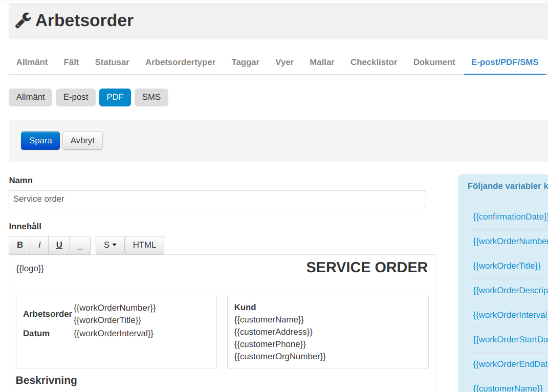Click the Namn input field
Screen dimensions: 548x392
tap(217, 199)
